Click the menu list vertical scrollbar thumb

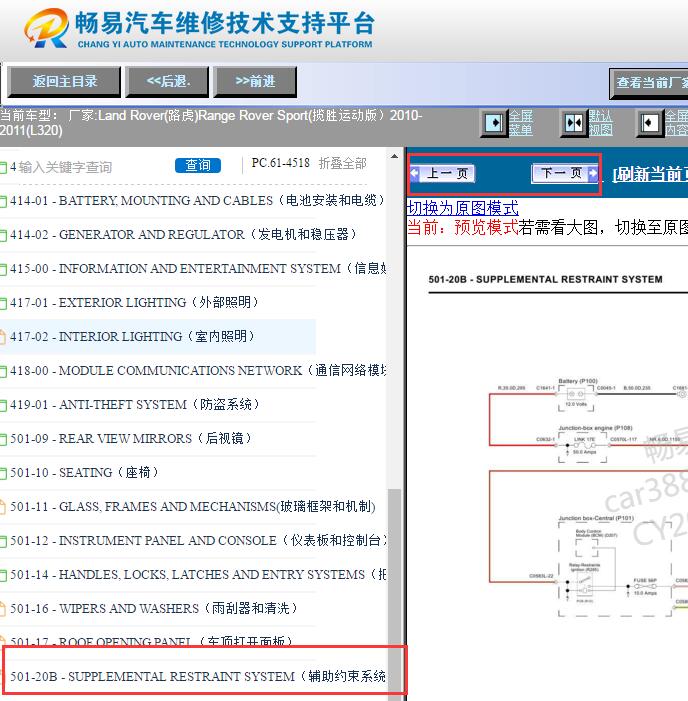[x=394, y=595]
